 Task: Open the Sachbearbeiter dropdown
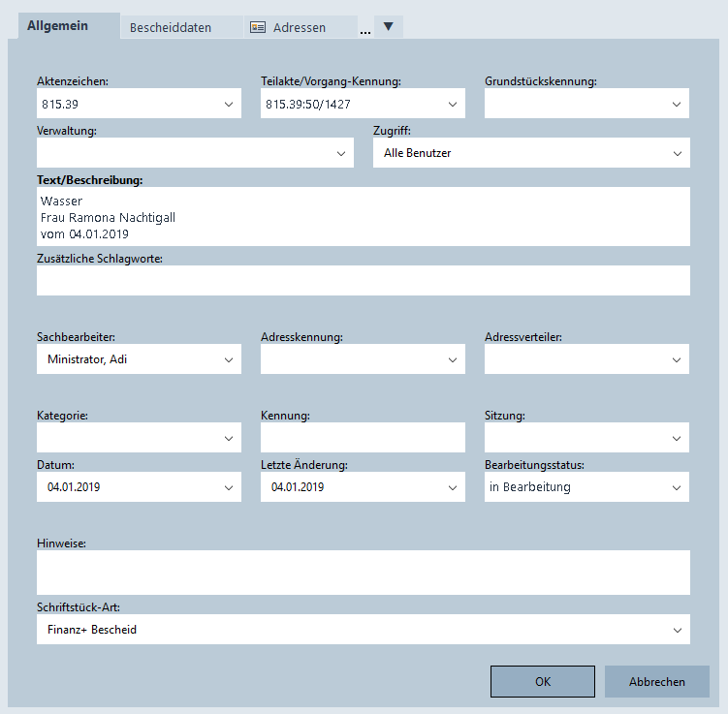[x=229, y=360]
